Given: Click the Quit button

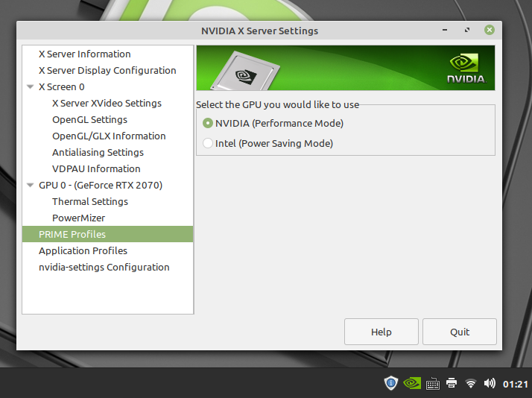Looking at the screenshot, I should point(459,332).
